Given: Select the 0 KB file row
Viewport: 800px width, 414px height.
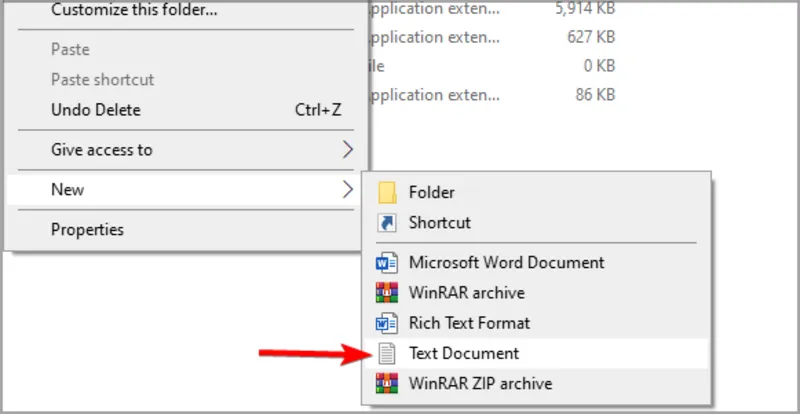Looking at the screenshot, I should click(x=490, y=67).
